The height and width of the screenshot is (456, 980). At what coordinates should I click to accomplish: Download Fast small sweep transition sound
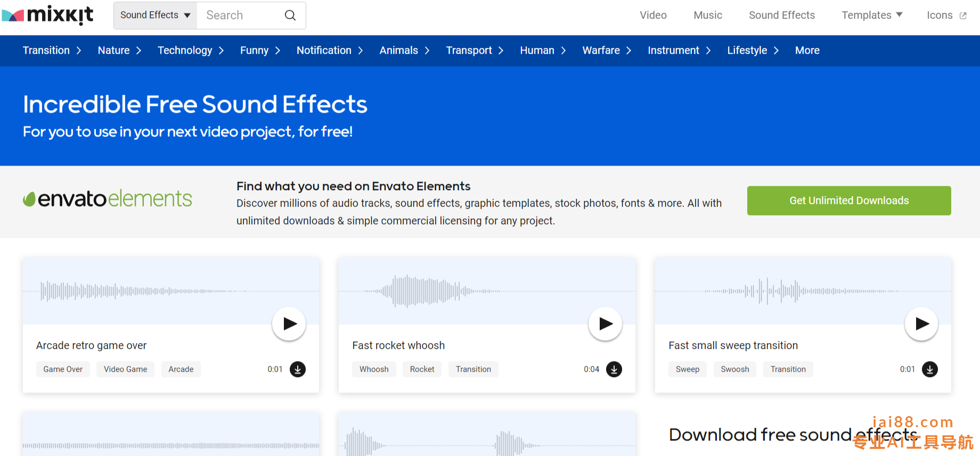930,369
